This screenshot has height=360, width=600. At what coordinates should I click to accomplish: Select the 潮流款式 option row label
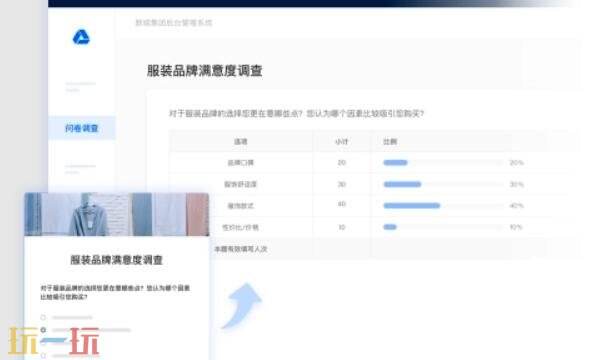pyautogui.click(x=241, y=206)
